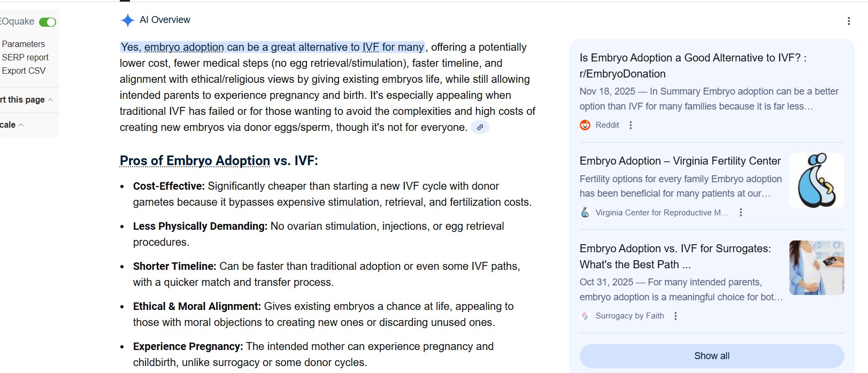Open the Reddit result three-dot menu
This screenshot has width=868, height=373.
631,125
